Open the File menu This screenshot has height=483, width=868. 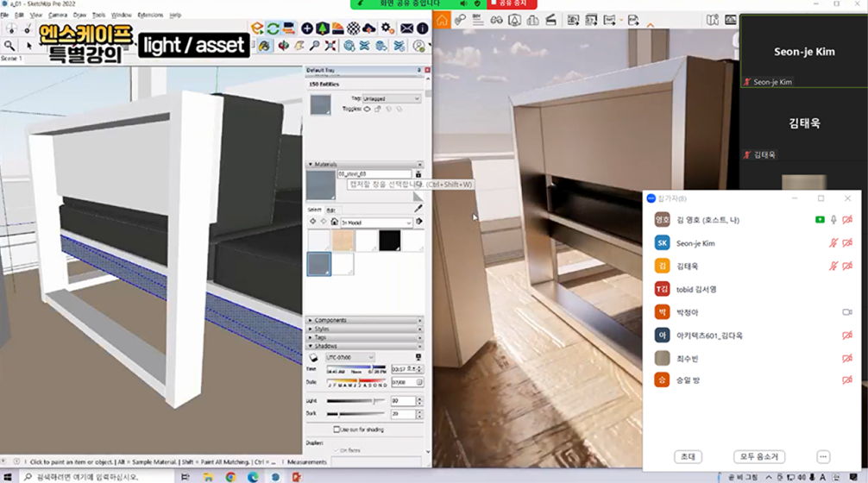(x=4, y=15)
